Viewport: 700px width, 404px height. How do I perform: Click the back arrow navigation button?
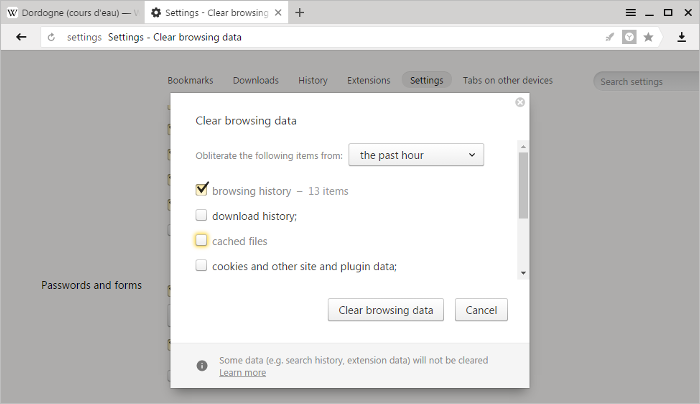tap(21, 37)
